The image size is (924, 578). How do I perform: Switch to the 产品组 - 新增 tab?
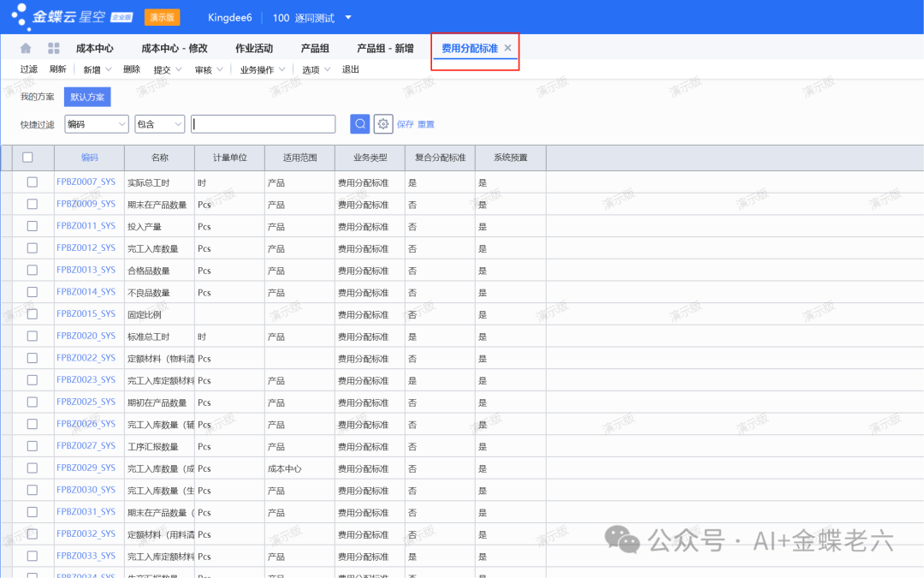(385, 49)
